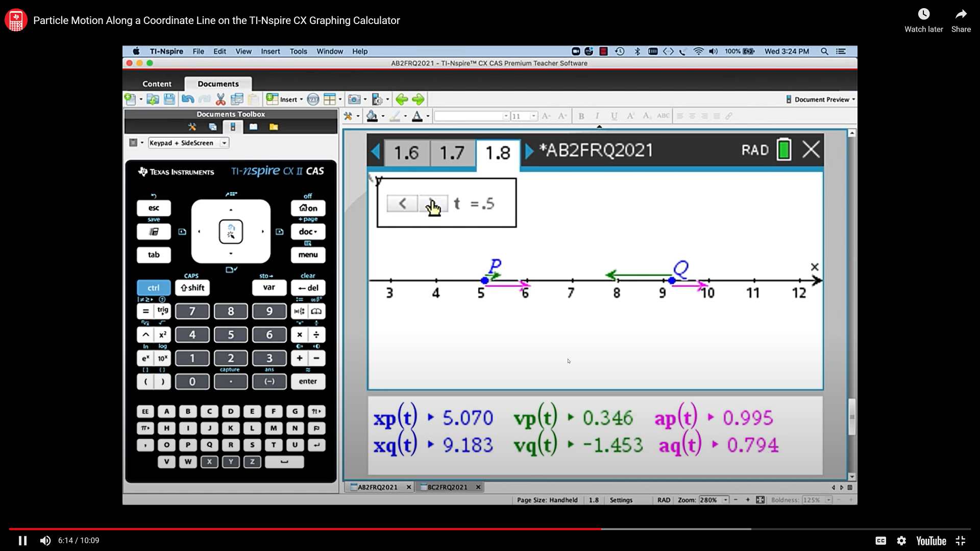Click the fill color paint bucket icon
The image size is (980, 551).
pyautogui.click(x=372, y=116)
